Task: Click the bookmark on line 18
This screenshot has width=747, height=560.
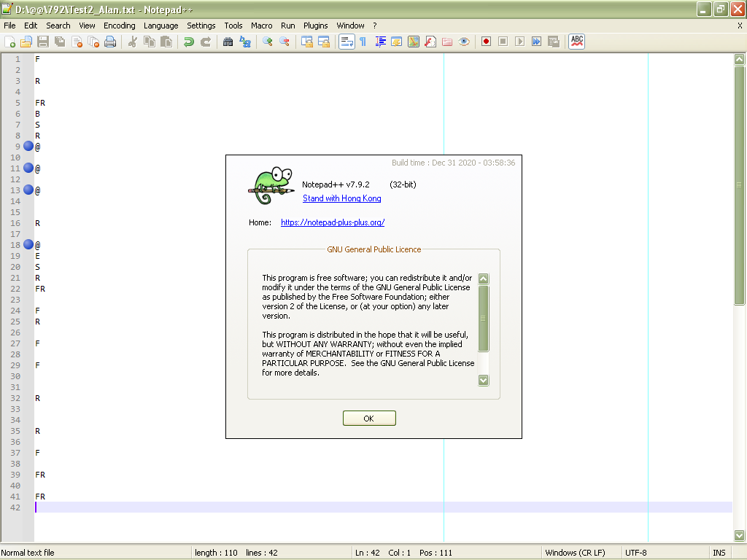Action: tap(28, 245)
